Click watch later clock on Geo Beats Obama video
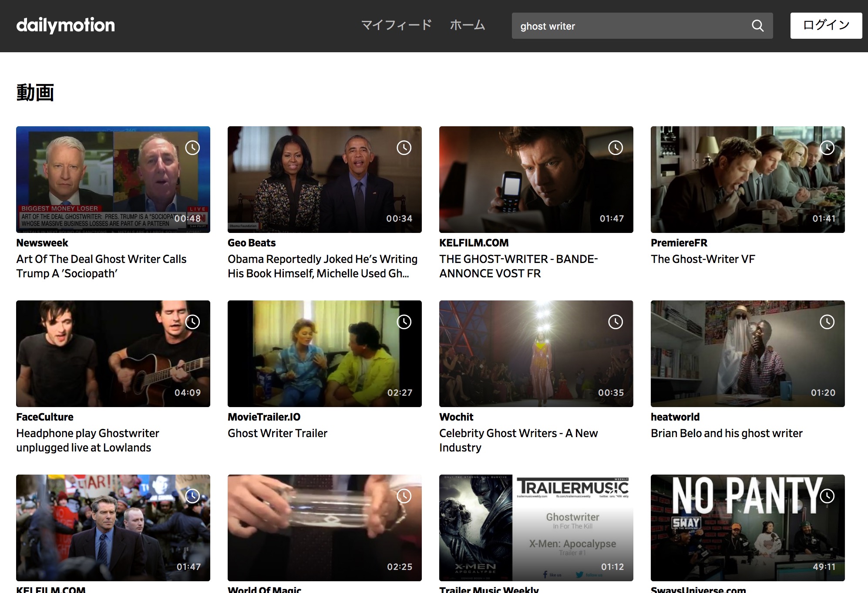Screen dimensions: 868x593 (x=404, y=148)
